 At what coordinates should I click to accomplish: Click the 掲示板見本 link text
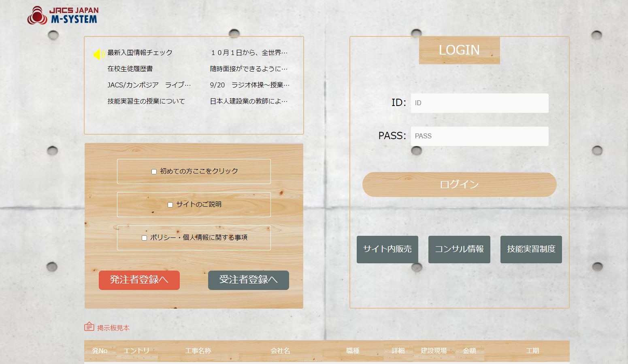pos(113,328)
